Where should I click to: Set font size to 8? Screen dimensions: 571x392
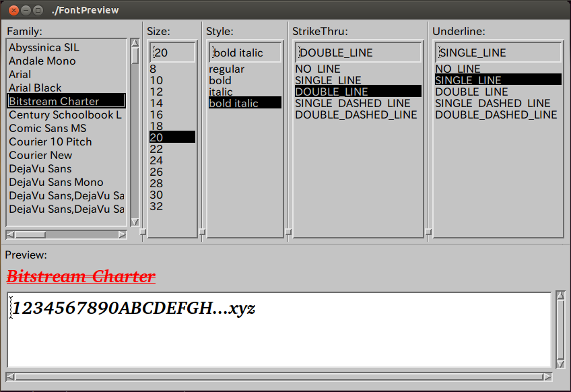pos(172,69)
